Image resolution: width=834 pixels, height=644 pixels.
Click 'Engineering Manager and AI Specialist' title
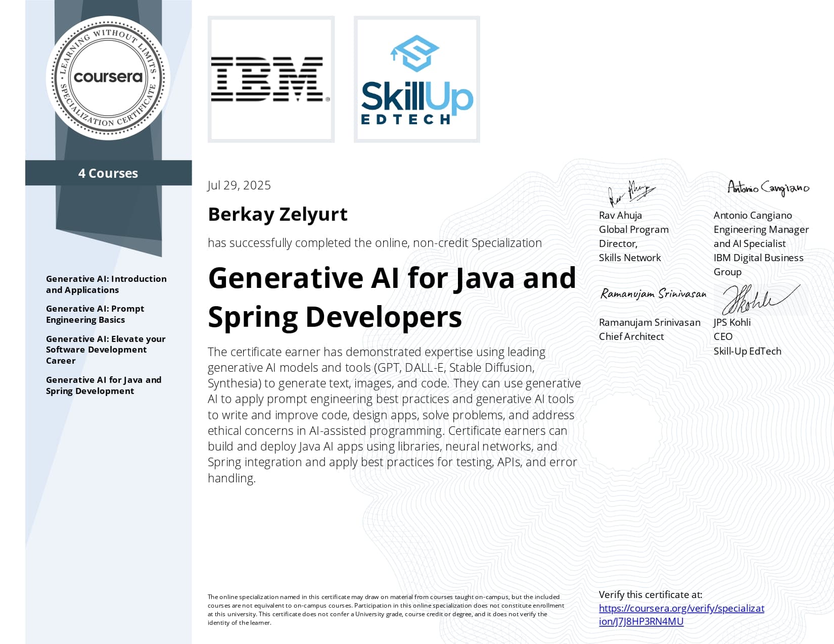pos(761,236)
